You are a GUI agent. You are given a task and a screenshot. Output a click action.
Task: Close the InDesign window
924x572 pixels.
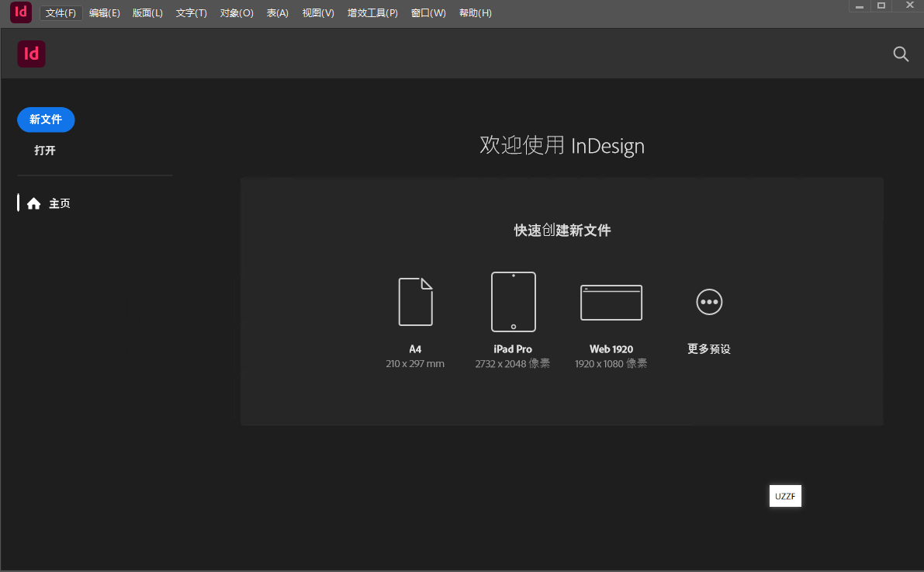[909, 5]
